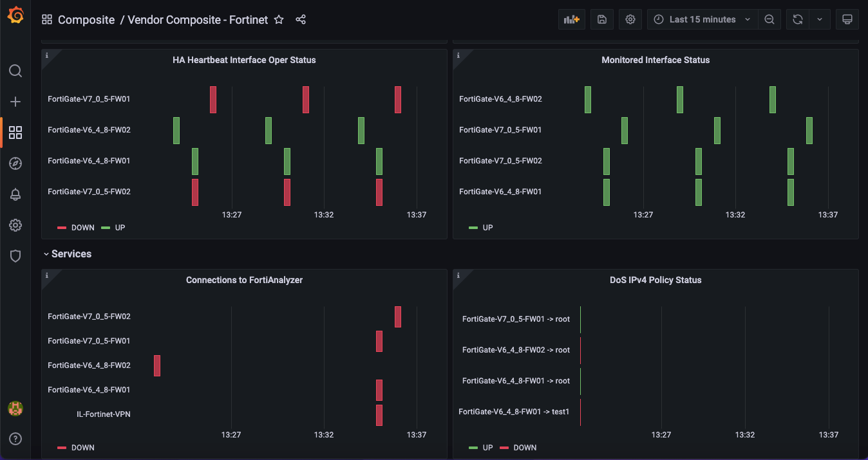Open the DoS IPv4 Policy Status panel title menu
868x460 pixels.
pos(656,280)
